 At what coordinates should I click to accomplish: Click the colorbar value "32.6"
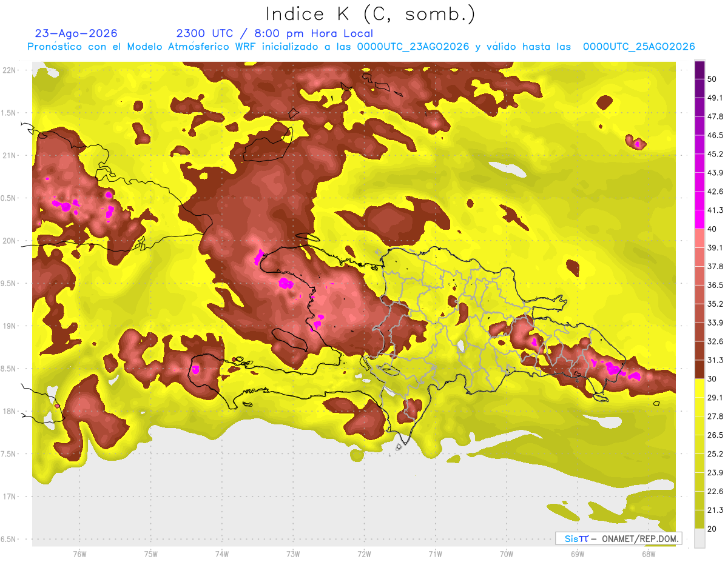[716, 341]
